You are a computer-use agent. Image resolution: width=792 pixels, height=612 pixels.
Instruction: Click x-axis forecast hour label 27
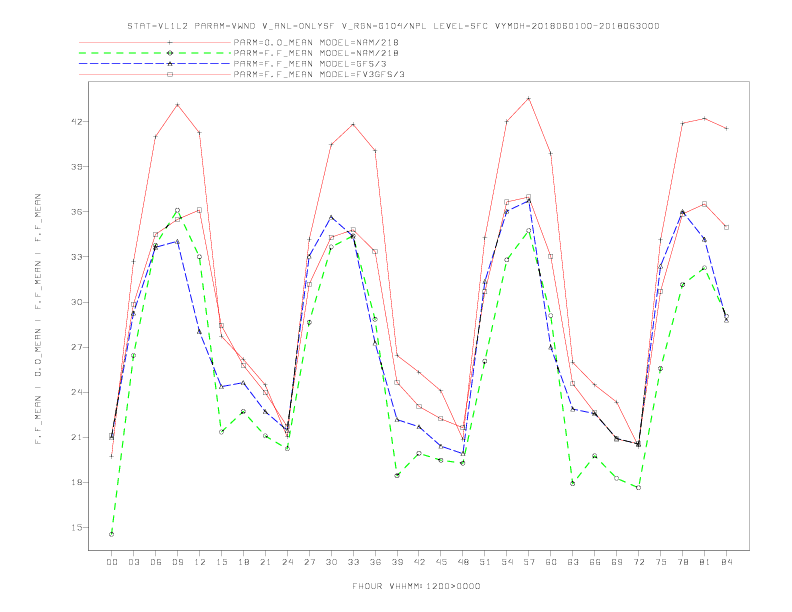pyautogui.click(x=309, y=562)
